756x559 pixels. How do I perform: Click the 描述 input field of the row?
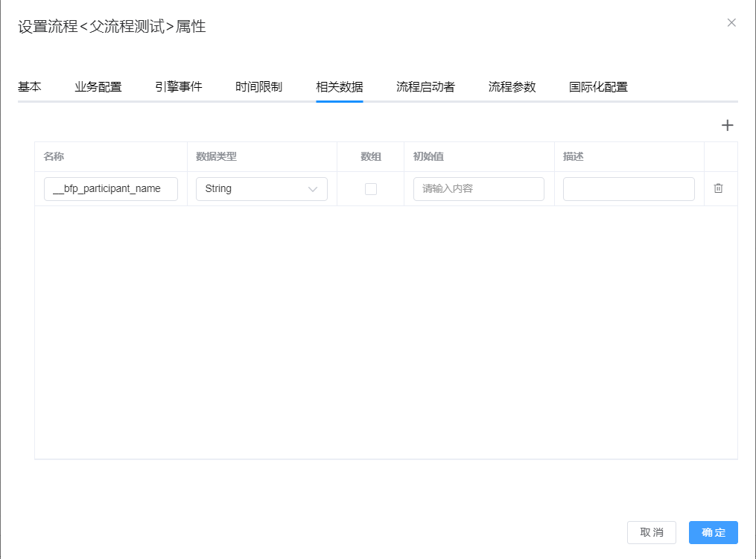click(x=628, y=188)
